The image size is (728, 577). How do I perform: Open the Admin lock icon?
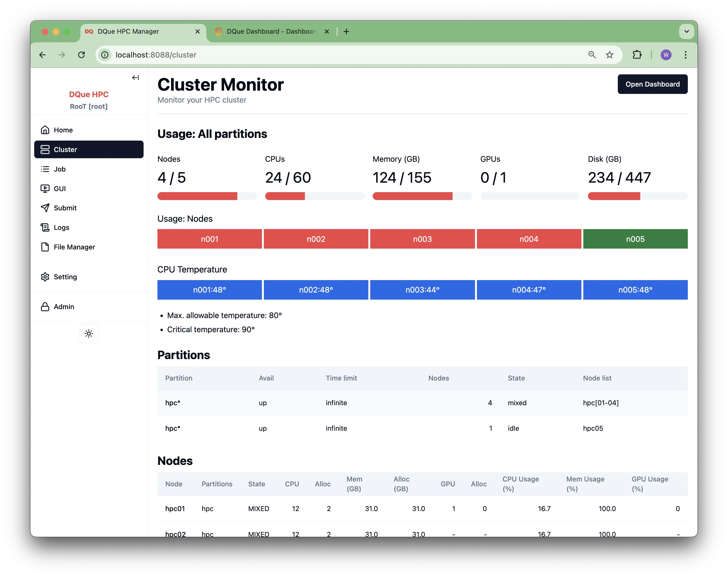[45, 307]
